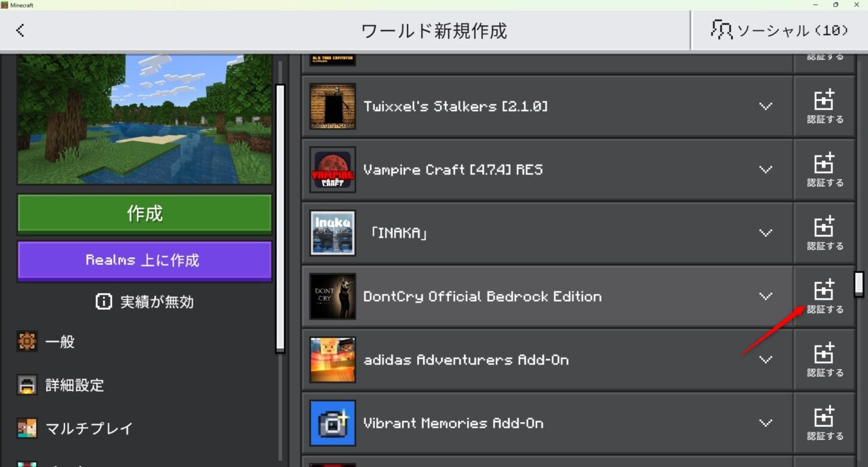Click the ワールド新規作成 page title

(x=434, y=31)
